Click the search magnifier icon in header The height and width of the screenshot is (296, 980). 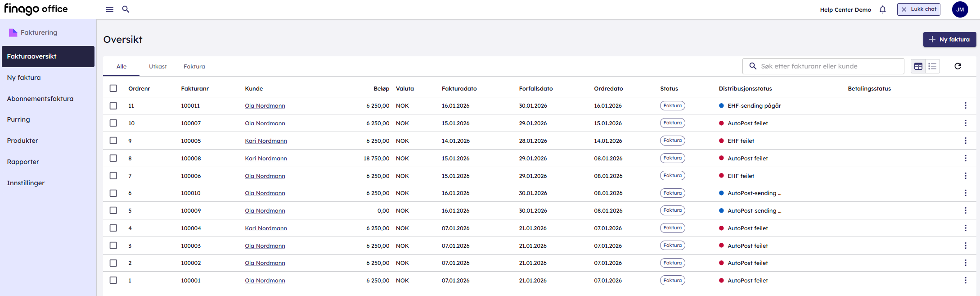[x=126, y=9]
